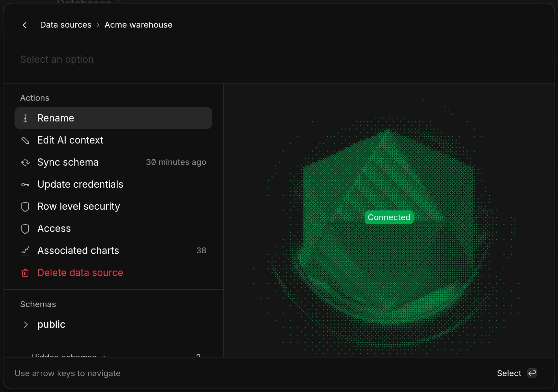Open the Data sources breadcrumb
Screen dimensions: 558x392
point(66,25)
